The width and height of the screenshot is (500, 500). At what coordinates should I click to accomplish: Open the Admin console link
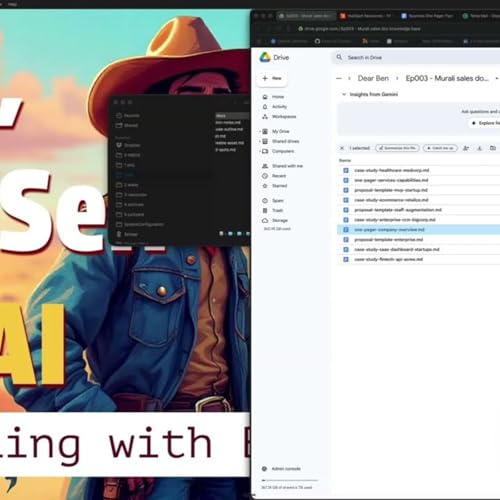tap(286, 469)
